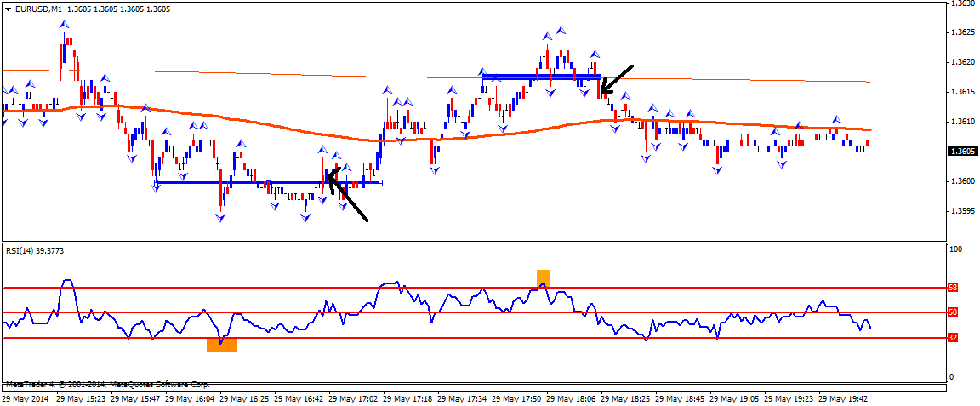Click the 29 May 19:05 time label

click(x=734, y=397)
